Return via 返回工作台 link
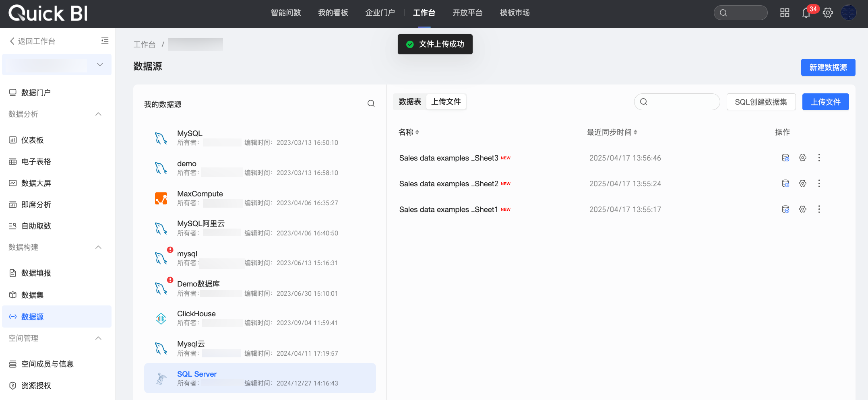Image resolution: width=868 pixels, height=400 pixels. 33,41
